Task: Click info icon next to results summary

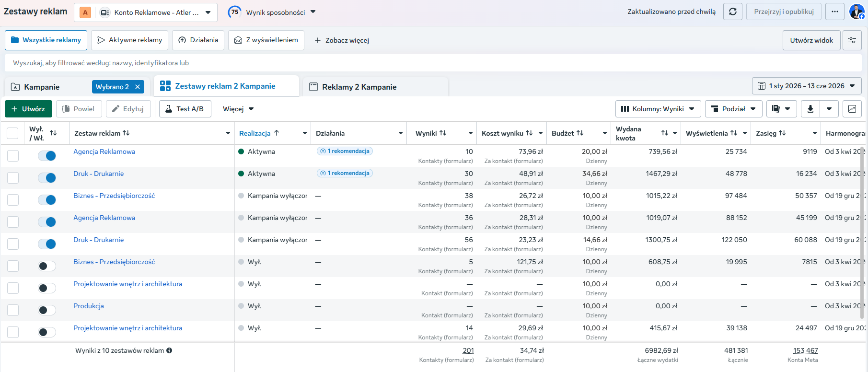Action: [x=169, y=350]
